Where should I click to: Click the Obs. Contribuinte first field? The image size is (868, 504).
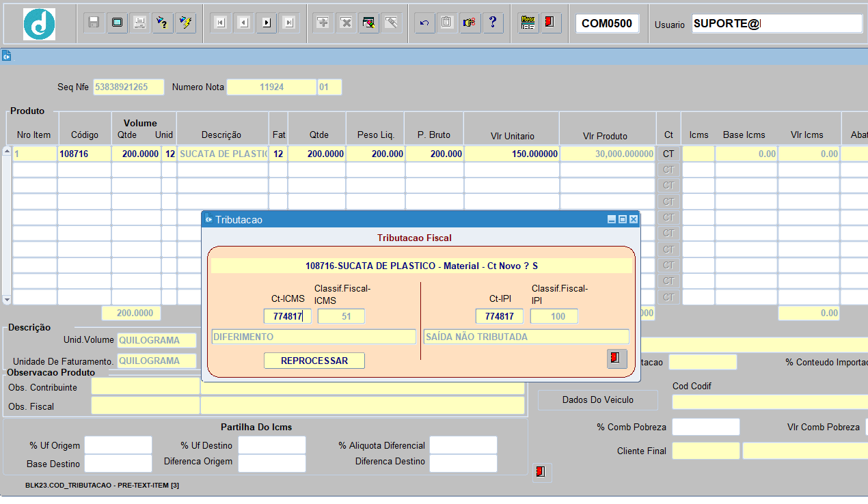pos(145,387)
